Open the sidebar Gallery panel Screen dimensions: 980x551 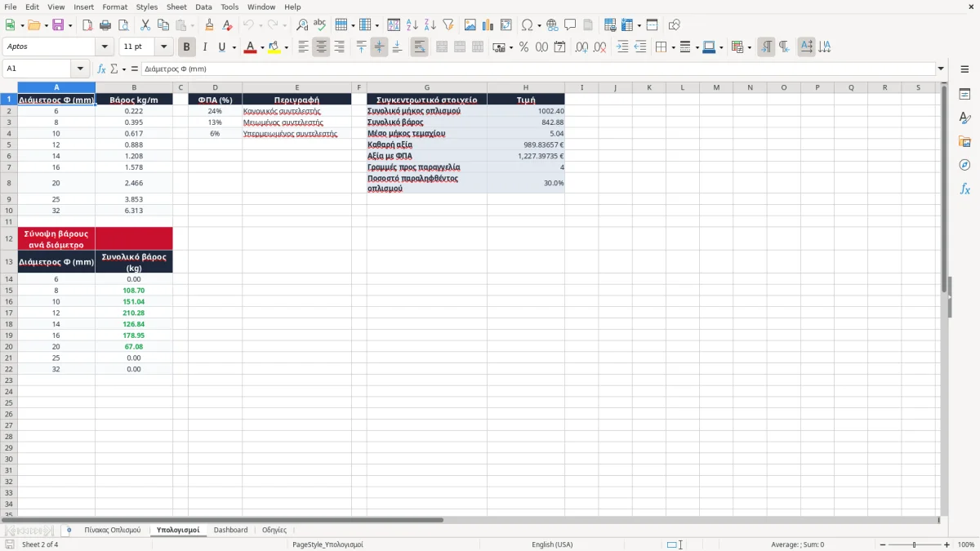[964, 141]
